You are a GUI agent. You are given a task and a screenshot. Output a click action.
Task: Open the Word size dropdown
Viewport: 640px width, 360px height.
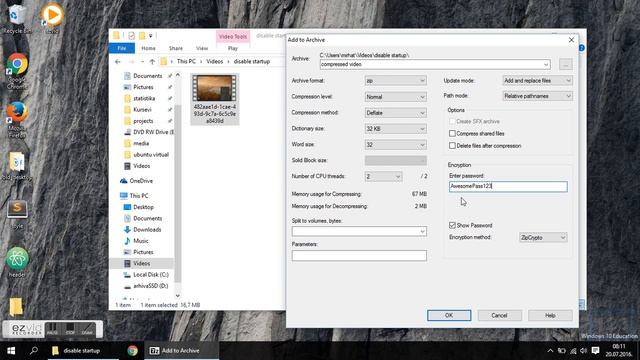(396, 144)
